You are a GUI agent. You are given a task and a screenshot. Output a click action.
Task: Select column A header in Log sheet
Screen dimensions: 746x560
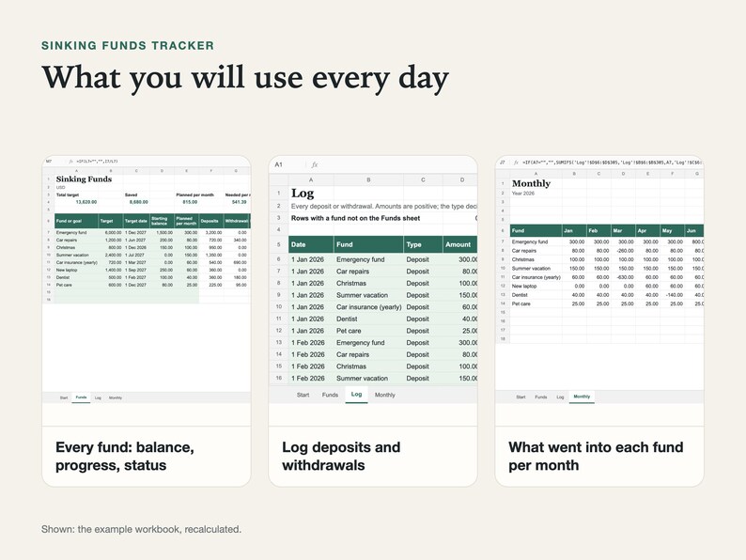[x=311, y=179]
